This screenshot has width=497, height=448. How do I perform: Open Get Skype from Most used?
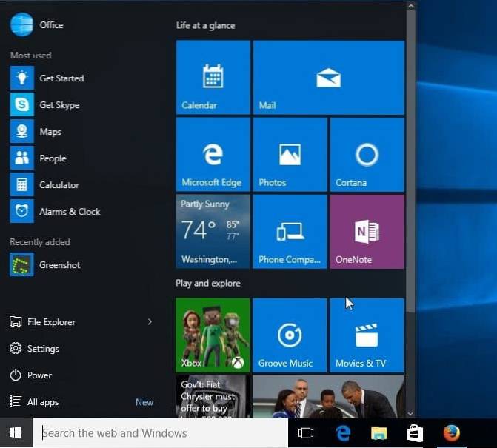pyautogui.click(x=59, y=105)
